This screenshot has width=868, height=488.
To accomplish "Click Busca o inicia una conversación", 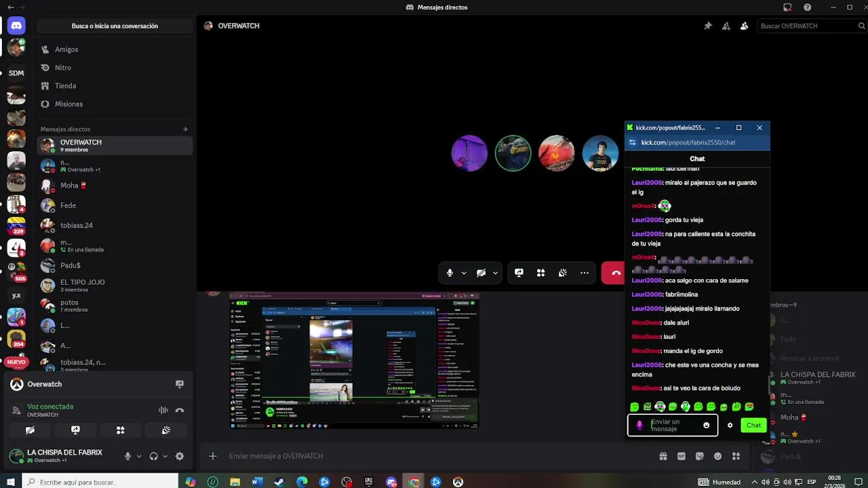I will tap(115, 26).
